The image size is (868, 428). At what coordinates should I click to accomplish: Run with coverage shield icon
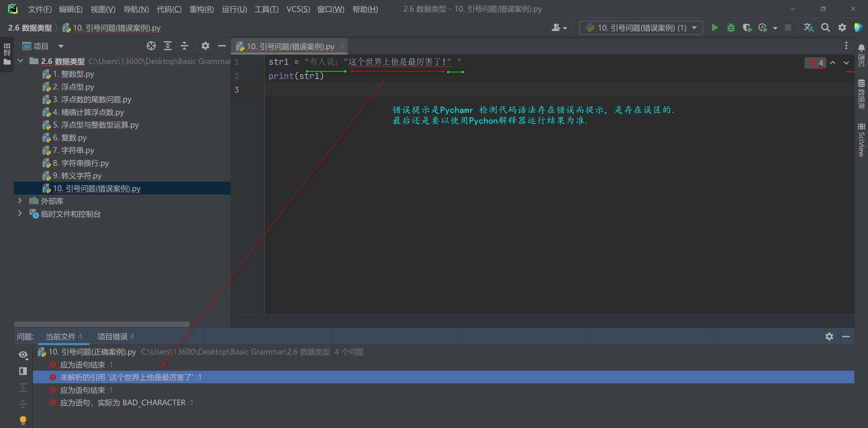(x=747, y=28)
